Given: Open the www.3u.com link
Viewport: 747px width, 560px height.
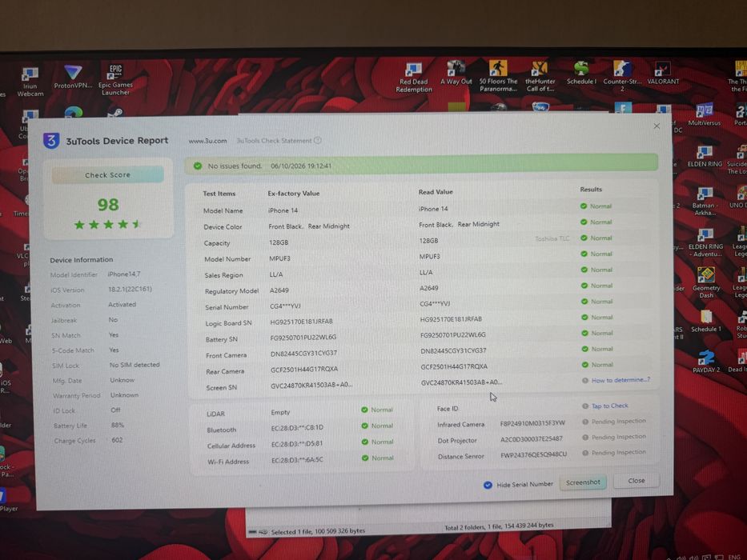Looking at the screenshot, I should (x=207, y=141).
